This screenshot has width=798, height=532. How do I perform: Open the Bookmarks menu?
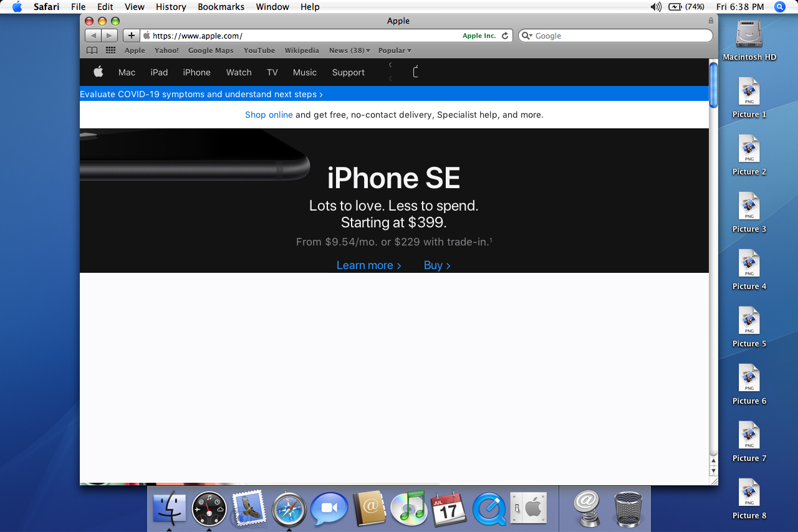pos(221,7)
